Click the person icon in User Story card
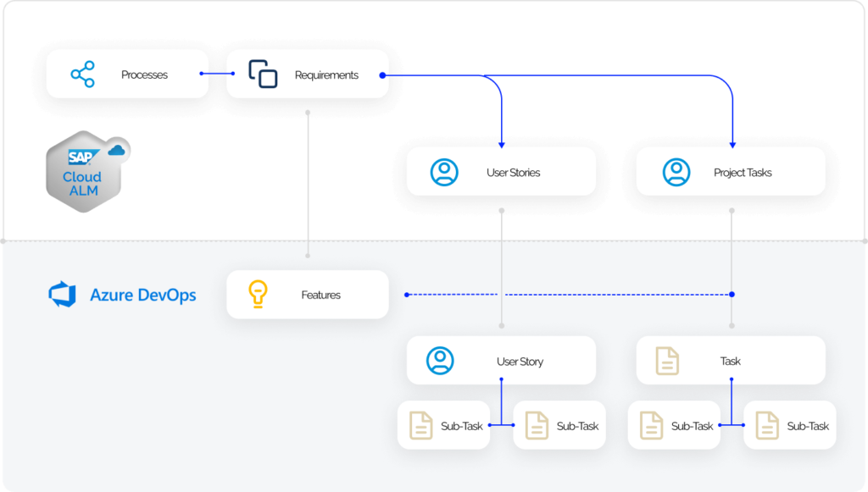 440,361
